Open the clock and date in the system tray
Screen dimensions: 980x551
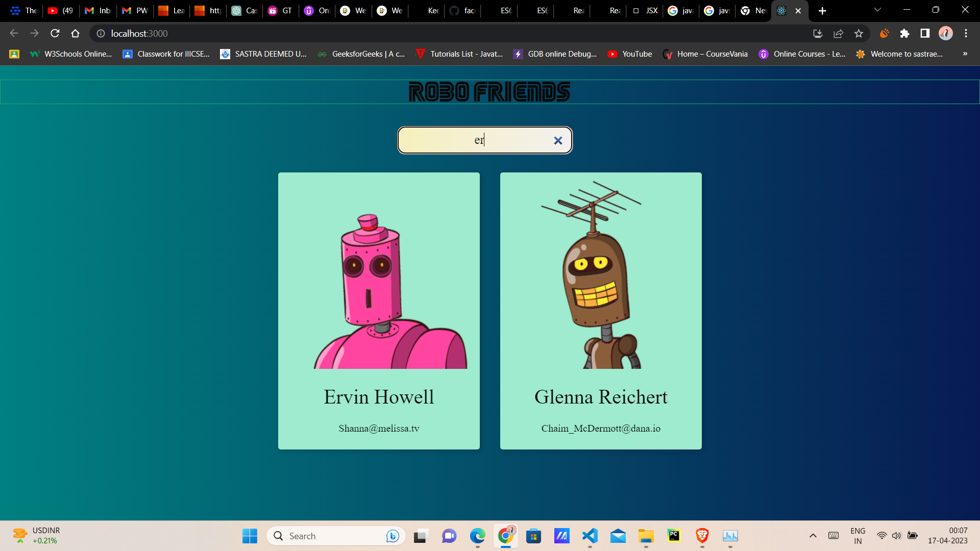(x=947, y=536)
